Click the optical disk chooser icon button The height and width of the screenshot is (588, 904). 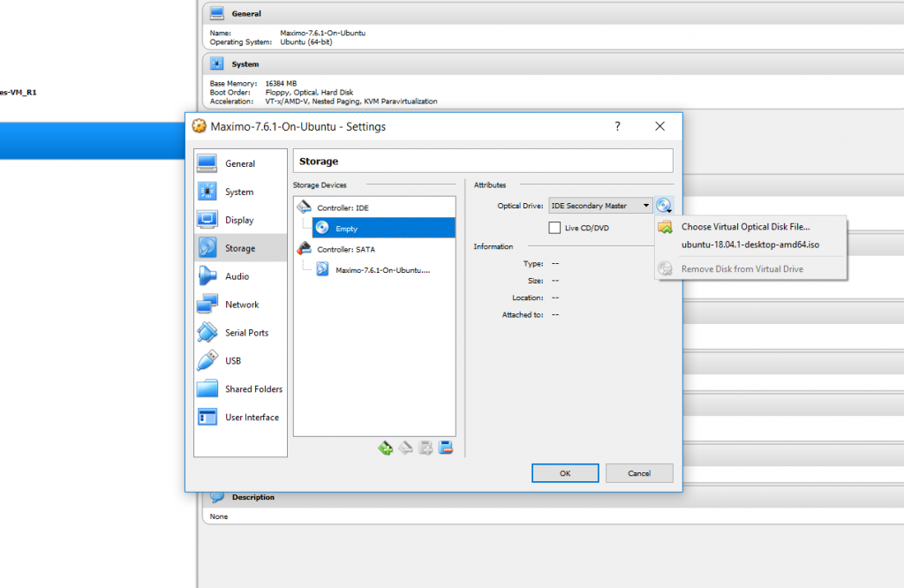(x=664, y=205)
